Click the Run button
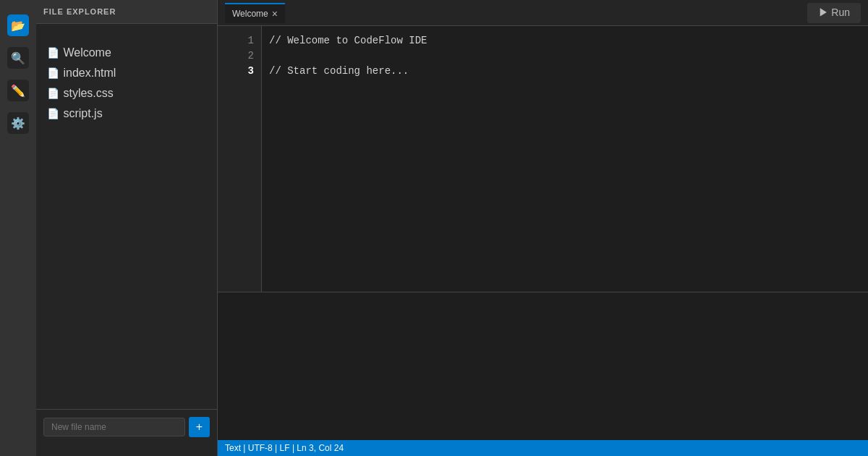 834,12
